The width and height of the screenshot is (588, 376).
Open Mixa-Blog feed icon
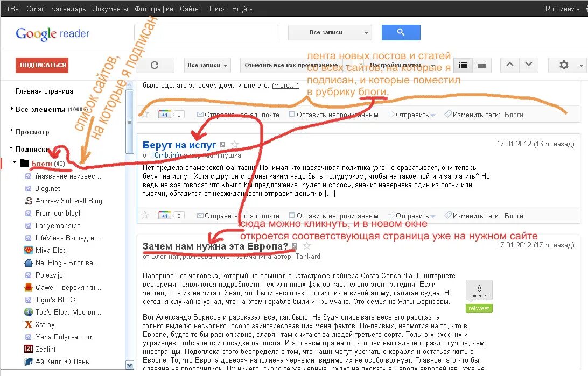[x=28, y=250]
